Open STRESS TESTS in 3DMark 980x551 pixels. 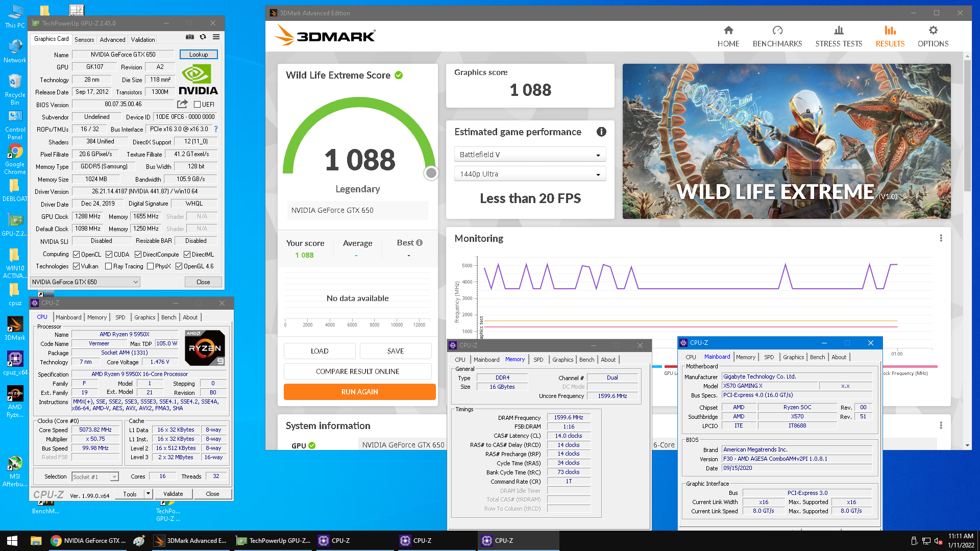coord(839,37)
